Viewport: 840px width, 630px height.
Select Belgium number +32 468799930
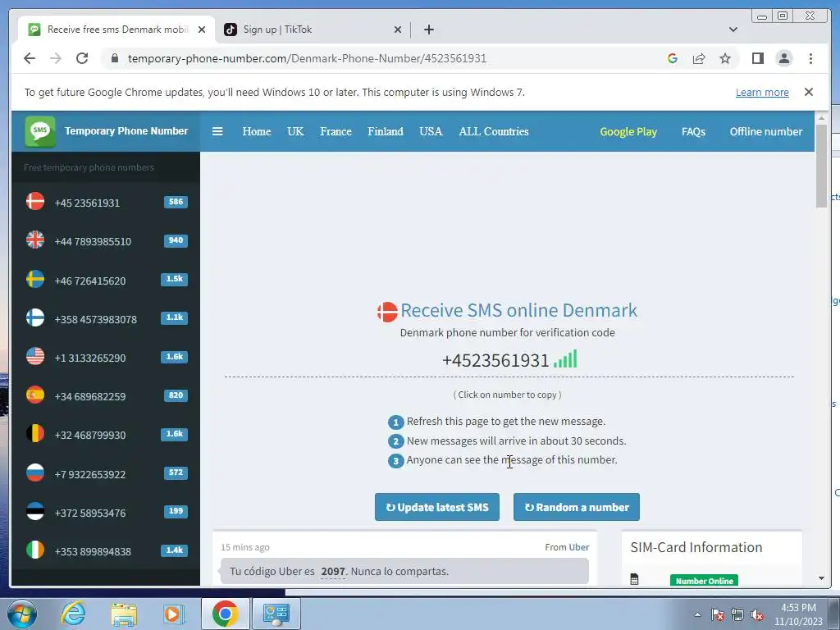(106, 435)
